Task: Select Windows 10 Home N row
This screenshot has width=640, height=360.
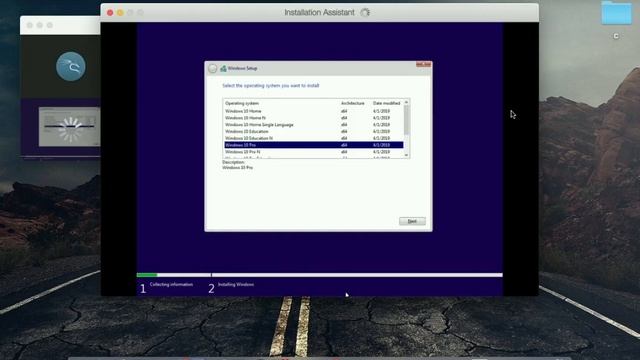Action: coord(313,118)
